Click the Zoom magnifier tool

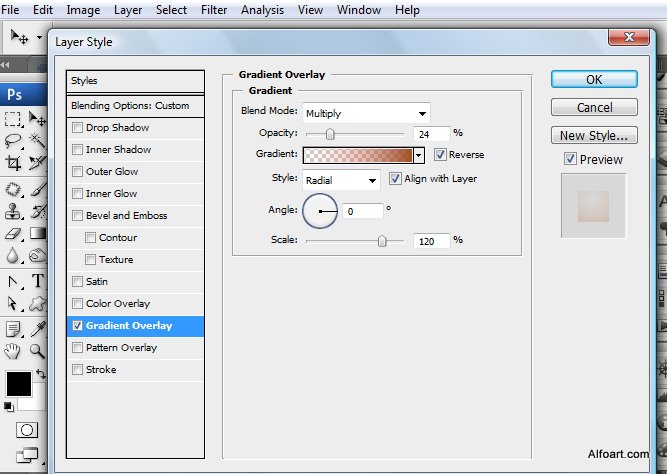pos(38,351)
